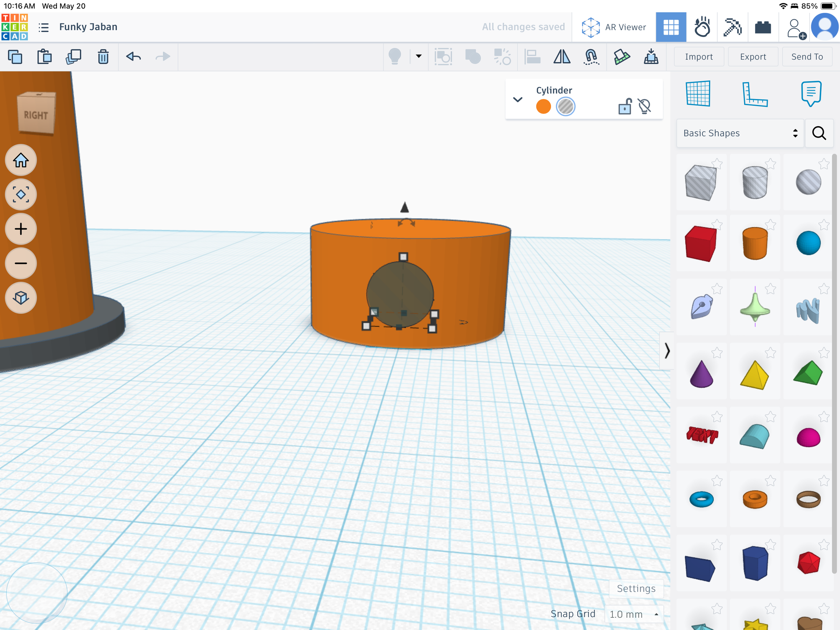Viewport: 840px width, 630px height.
Task: Redo the last undone action
Action: point(163,57)
